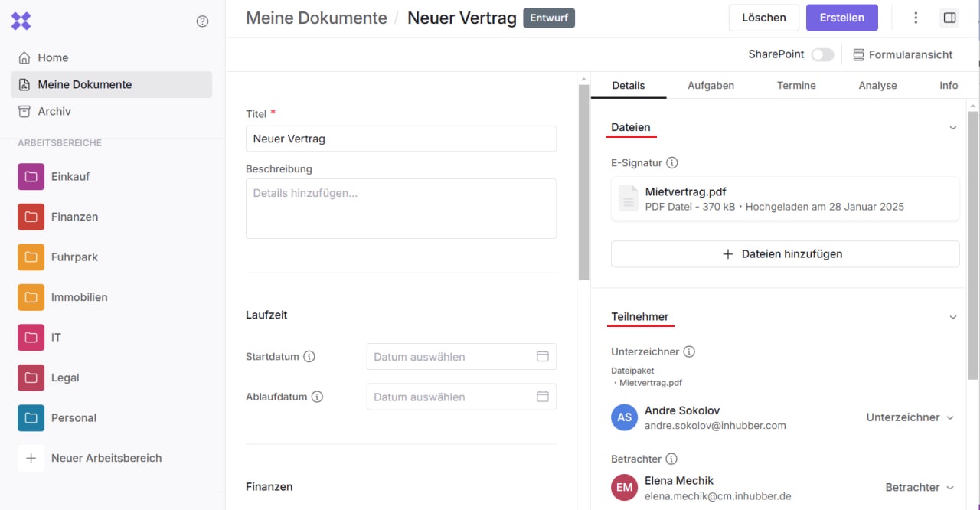Collapse the Teilnehmer section
This screenshot has height=510, width=980.
952,317
